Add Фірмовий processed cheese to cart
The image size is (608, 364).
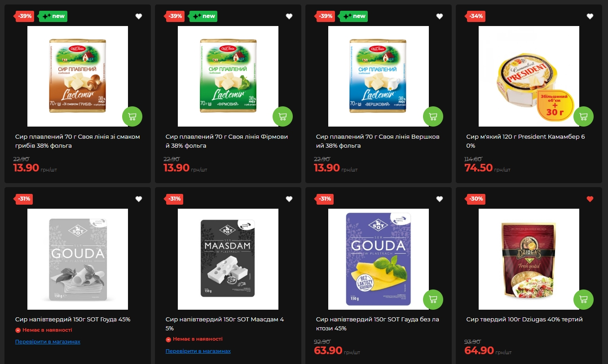(x=282, y=117)
